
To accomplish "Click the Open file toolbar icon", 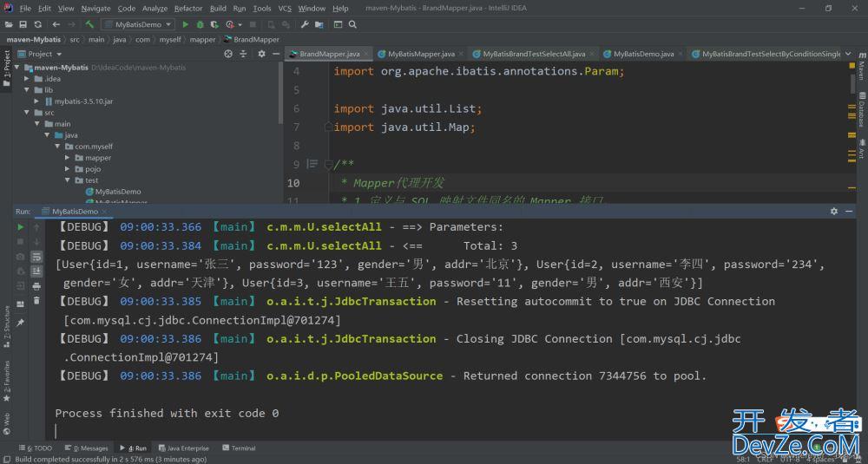I will 9,24.
